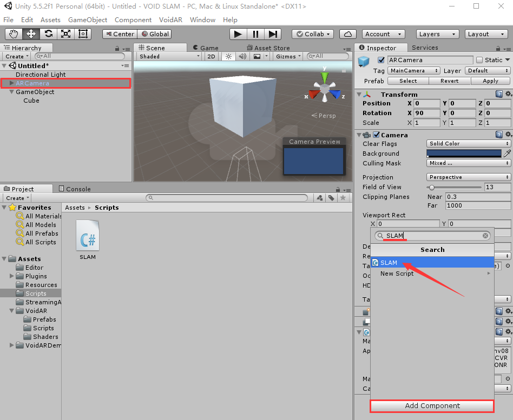Switch to the Game tab
513x420 pixels.
(206, 48)
